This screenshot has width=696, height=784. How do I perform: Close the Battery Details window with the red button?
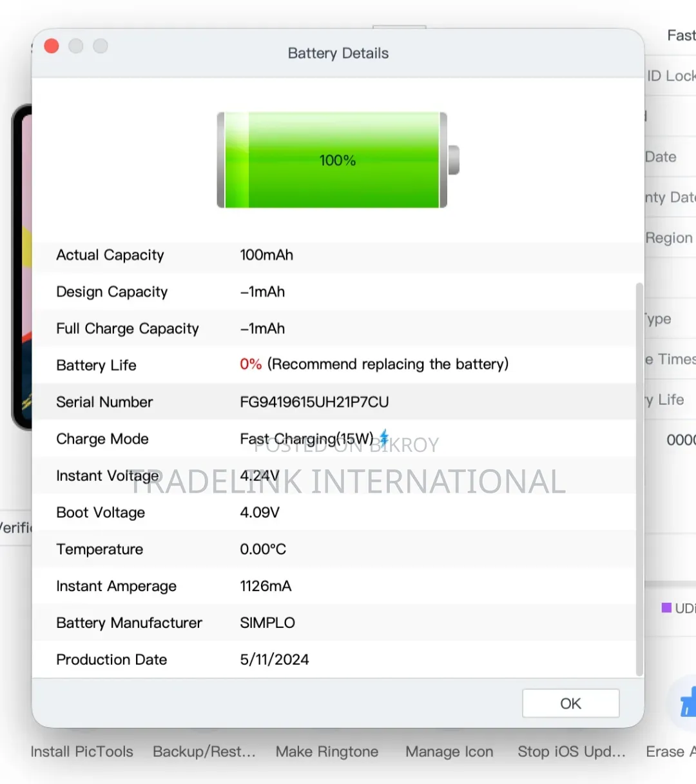point(52,46)
